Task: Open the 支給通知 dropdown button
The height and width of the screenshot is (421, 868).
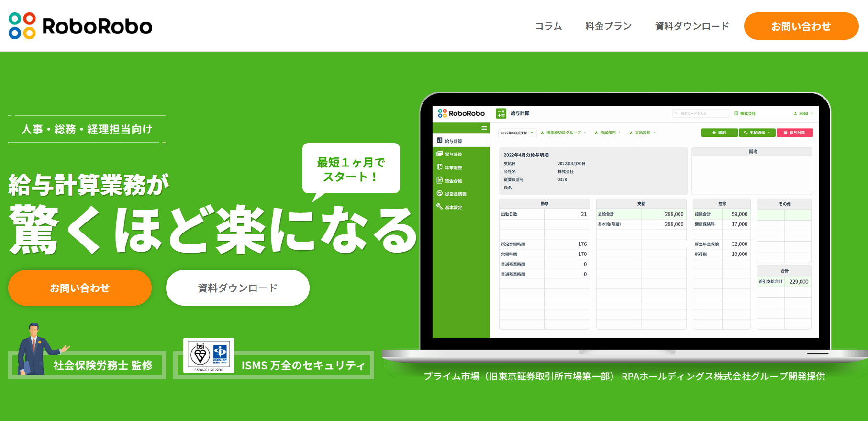Action: click(x=757, y=133)
